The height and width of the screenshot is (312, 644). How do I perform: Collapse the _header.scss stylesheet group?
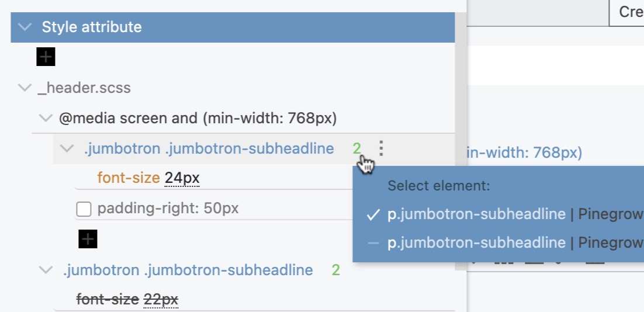pos(25,88)
